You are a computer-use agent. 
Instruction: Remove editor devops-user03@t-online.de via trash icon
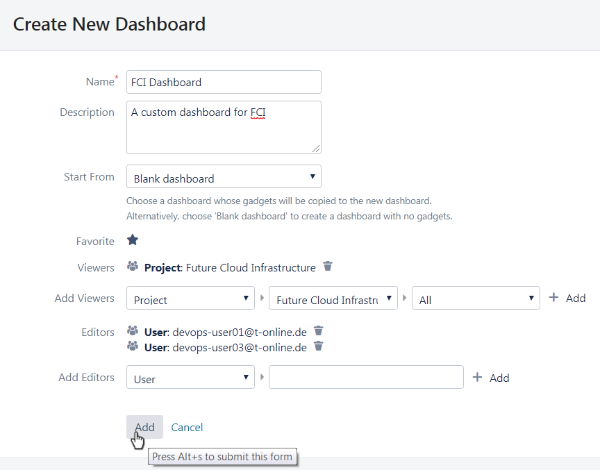318,346
